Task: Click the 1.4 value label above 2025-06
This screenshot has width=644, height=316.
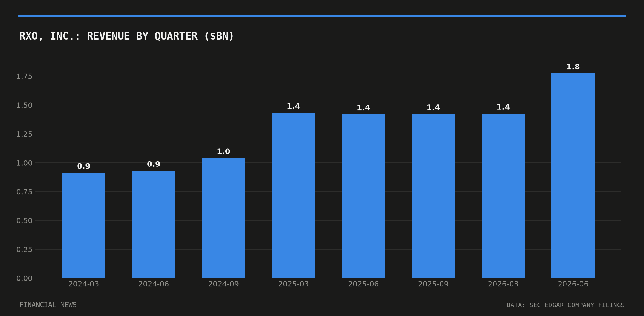Action: coord(363,108)
